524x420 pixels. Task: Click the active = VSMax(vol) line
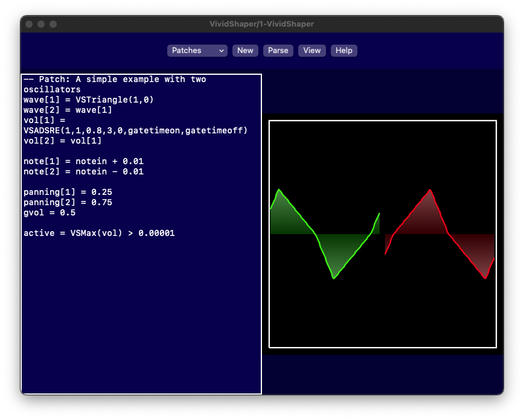tap(99, 234)
